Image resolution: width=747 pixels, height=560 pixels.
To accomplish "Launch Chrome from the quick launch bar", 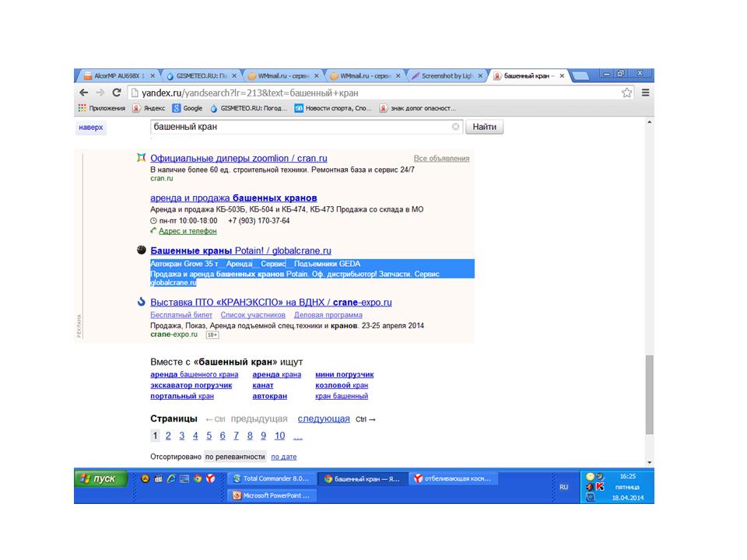I will coord(197,478).
